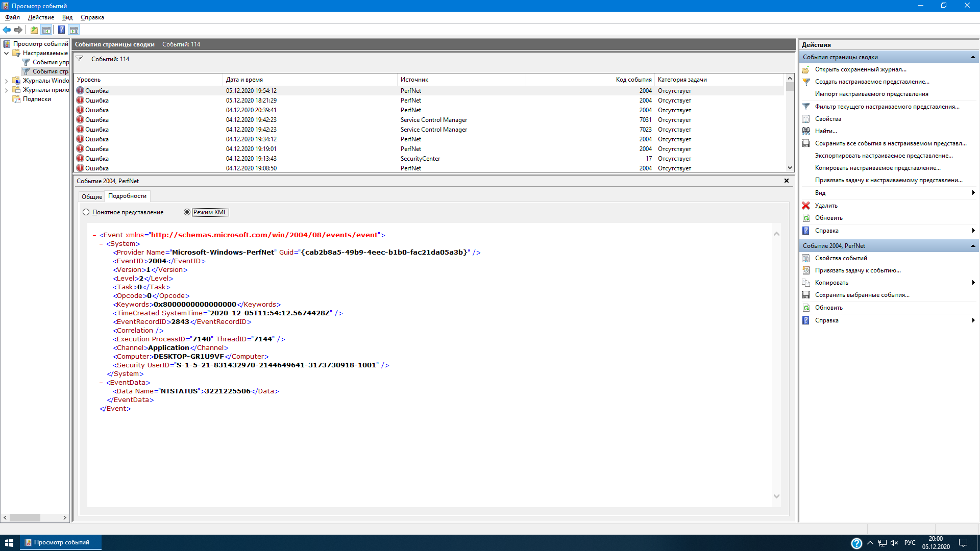Click the create custom view funnel icon
980x551 pixels.
pos(806,82)
